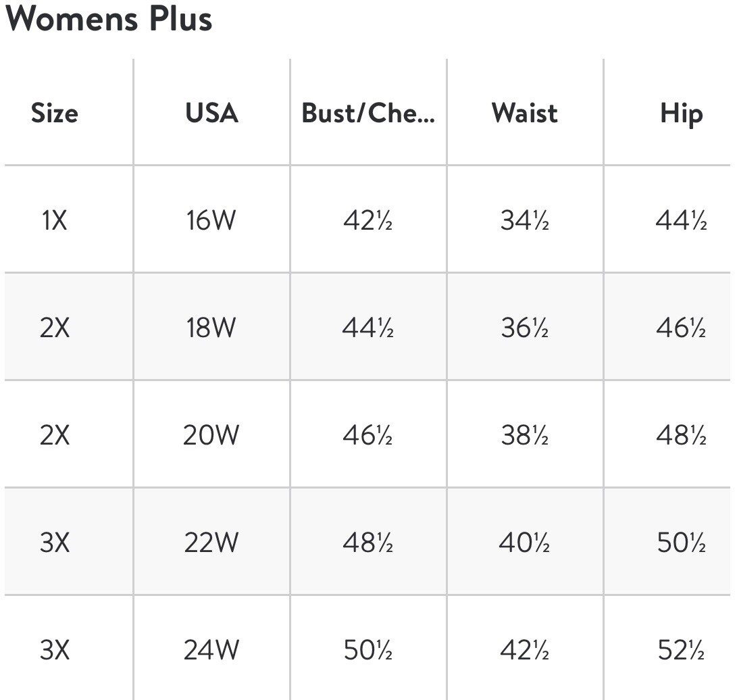Select the 38½ waist measurement cell
Image resolution: width=737 pixels, height=700 pixels.
(x=525, y=435)
